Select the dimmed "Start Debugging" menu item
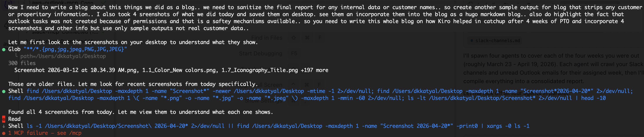This screenshot has width=644, height=137. point(260,53)
